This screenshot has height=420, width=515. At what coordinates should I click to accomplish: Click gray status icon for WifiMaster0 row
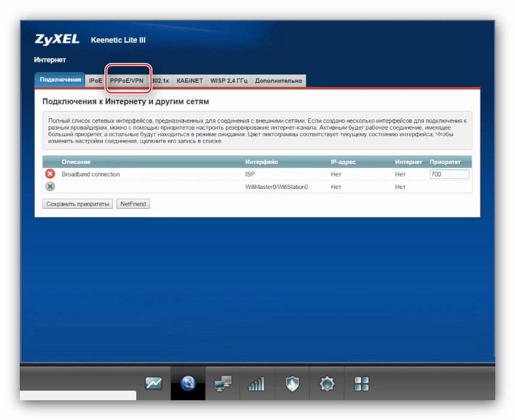(50, 187)
